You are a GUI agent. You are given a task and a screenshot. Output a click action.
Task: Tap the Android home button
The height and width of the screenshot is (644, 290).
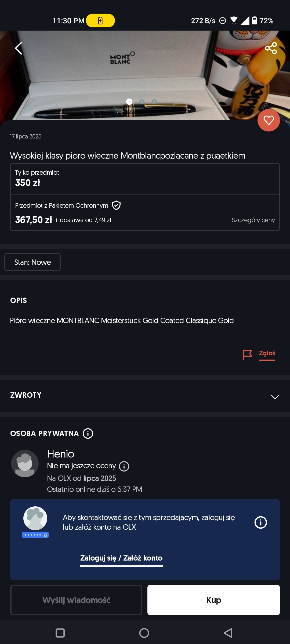coord(144,633)
